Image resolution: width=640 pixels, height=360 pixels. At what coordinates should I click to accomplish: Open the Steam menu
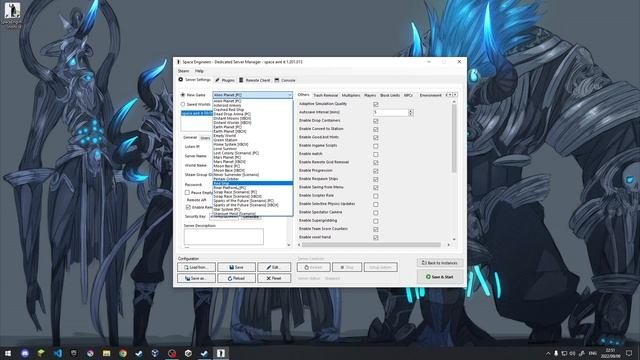[183, 71]
